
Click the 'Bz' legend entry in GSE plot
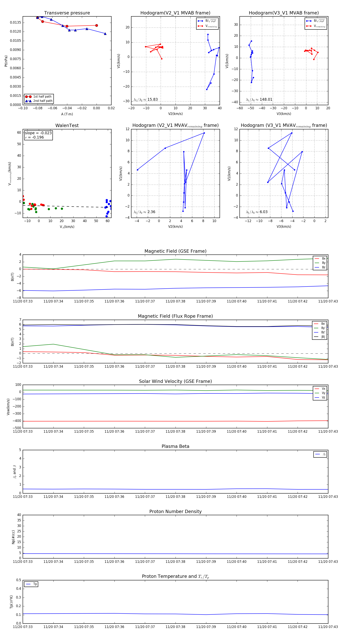320,267
